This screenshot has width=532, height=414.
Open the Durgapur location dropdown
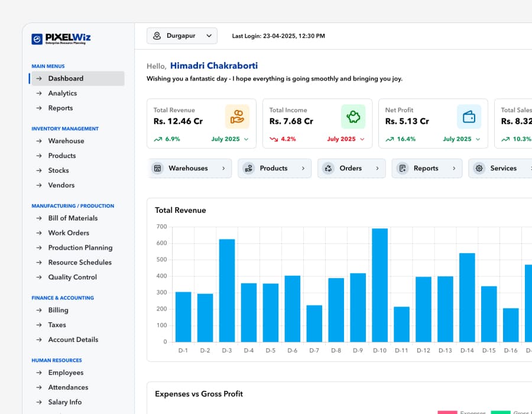pos(182,35)
